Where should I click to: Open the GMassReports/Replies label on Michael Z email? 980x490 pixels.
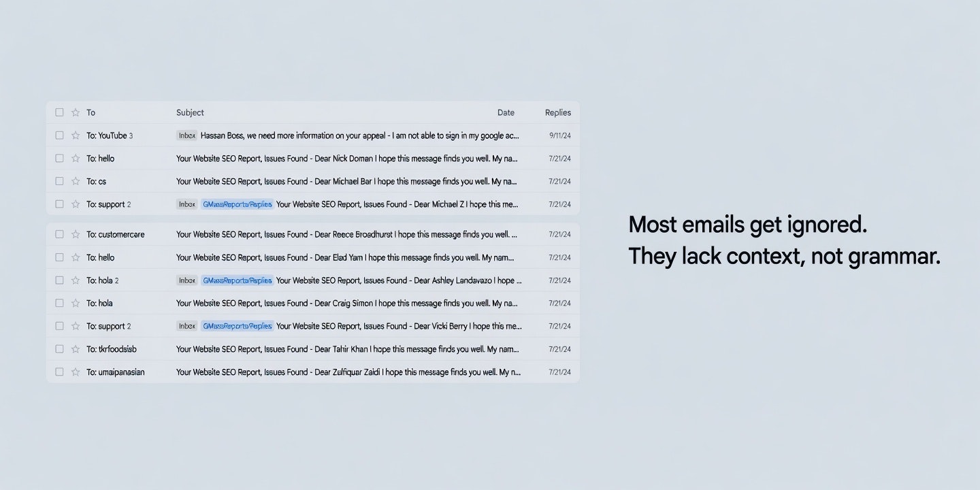coord(238,204)
